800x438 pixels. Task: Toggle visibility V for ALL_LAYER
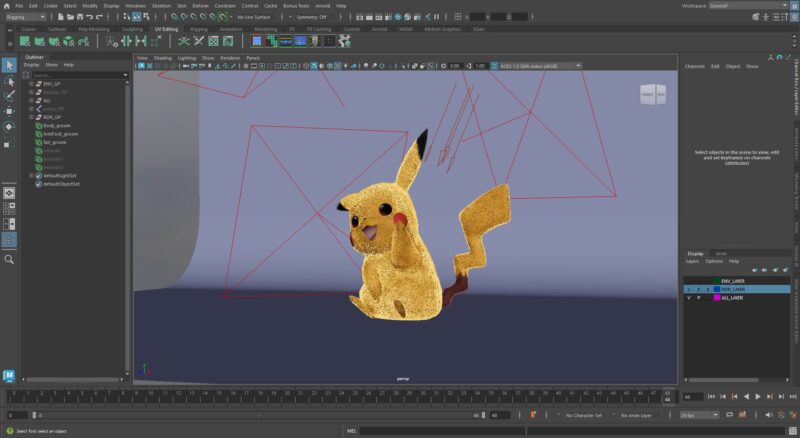click(687, 298)
